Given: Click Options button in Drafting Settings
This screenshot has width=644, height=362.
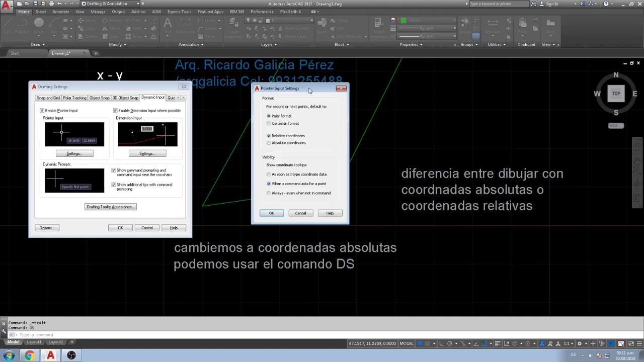Looking at the screenshot, I should pos(47,228).
